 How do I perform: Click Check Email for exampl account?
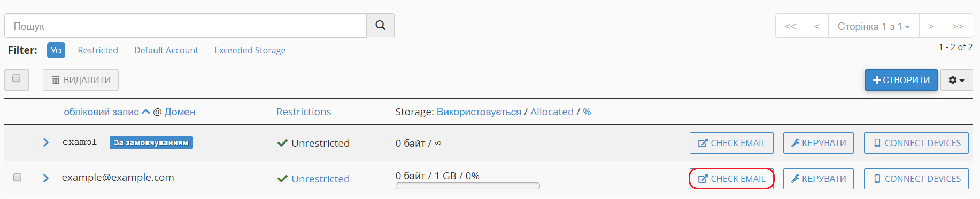pos(731,143)
